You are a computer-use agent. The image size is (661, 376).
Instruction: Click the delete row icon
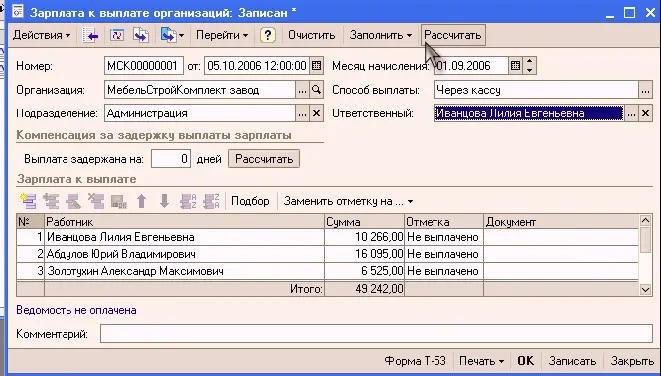point(96,201)
